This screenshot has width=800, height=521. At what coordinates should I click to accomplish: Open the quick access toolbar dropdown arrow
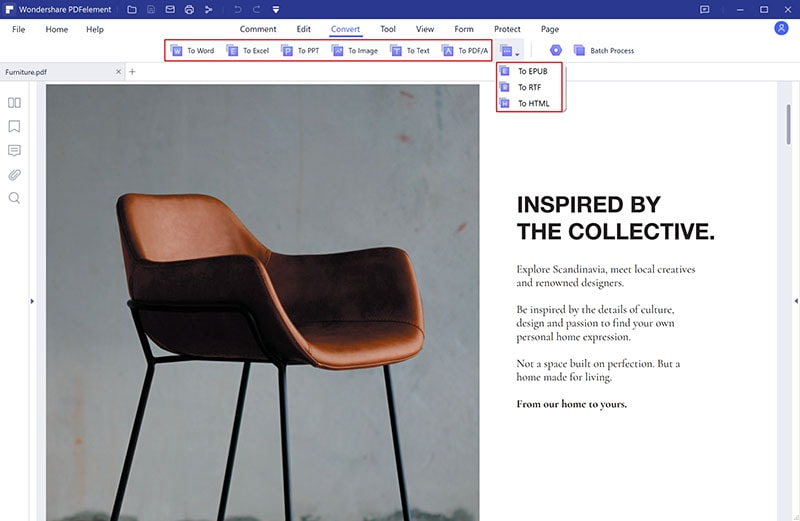[276, 9]
